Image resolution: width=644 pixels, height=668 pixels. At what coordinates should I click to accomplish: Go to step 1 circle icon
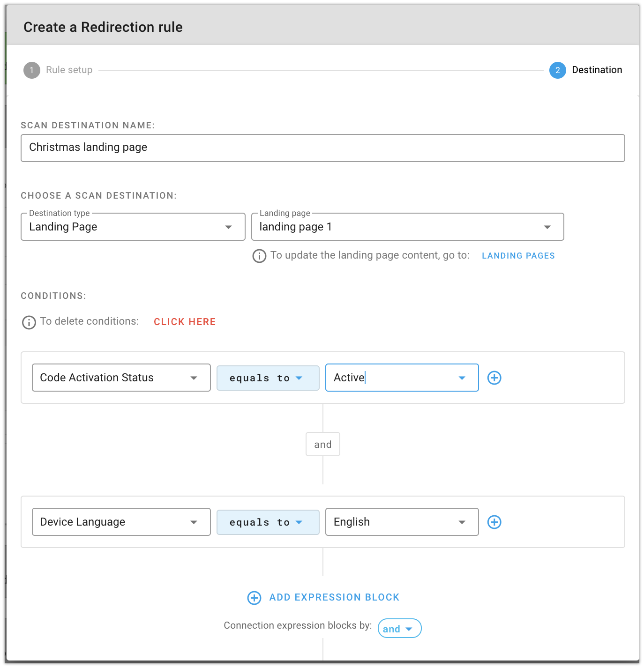[x=32, y=70]
